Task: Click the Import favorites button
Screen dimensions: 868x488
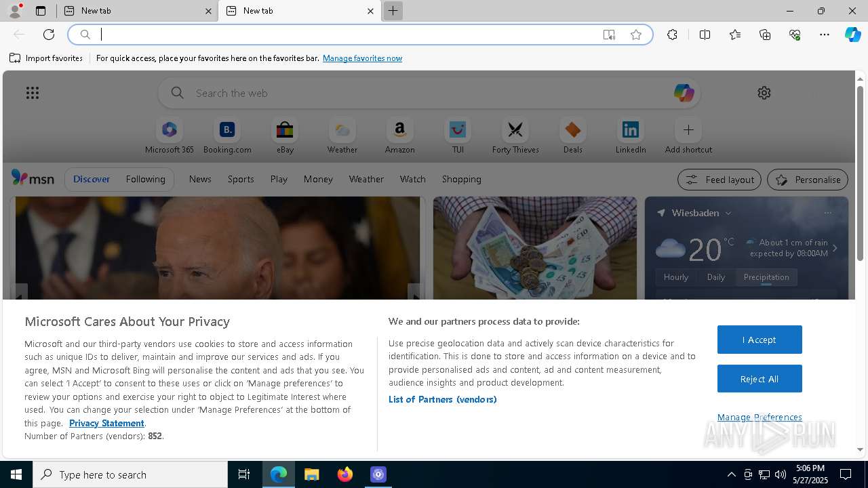Action: (46, 58)
